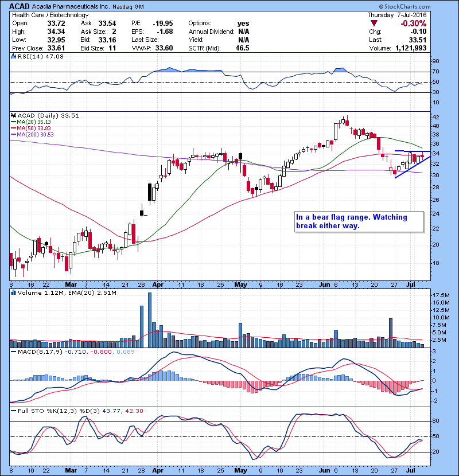459x476 pixels.
Task: Click the Prev Close value 33.61
Action: (x=56, y=48)
